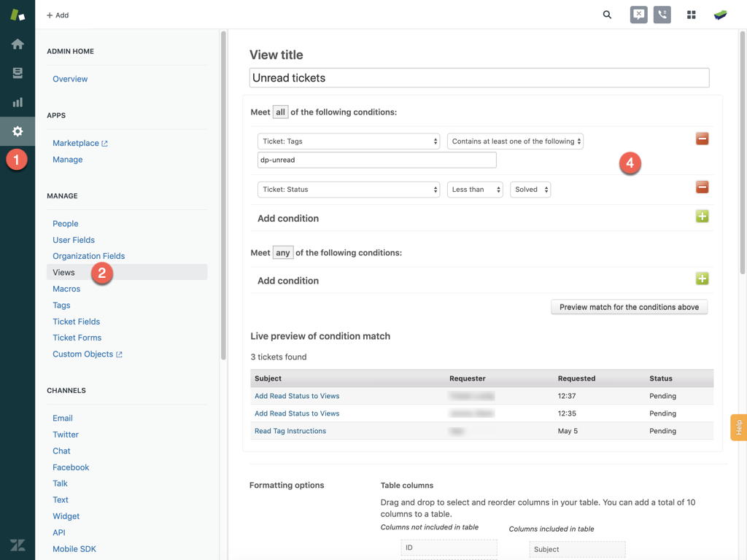747x560 pixels.
Task: Open the Views list icon in sidebar
Action: click(18, 73)
